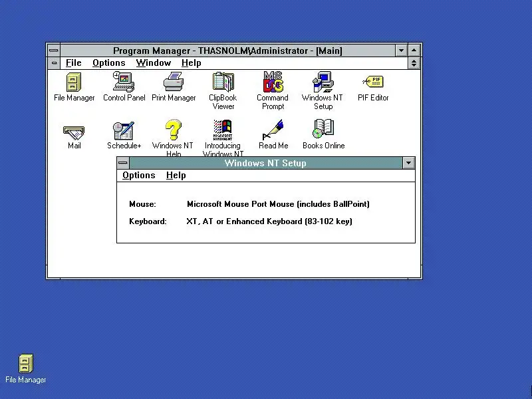The height and width of the screenshot is (399, 532).
Task: Select Introducing Windows NT icon
Action: click(x=223, y=130)
